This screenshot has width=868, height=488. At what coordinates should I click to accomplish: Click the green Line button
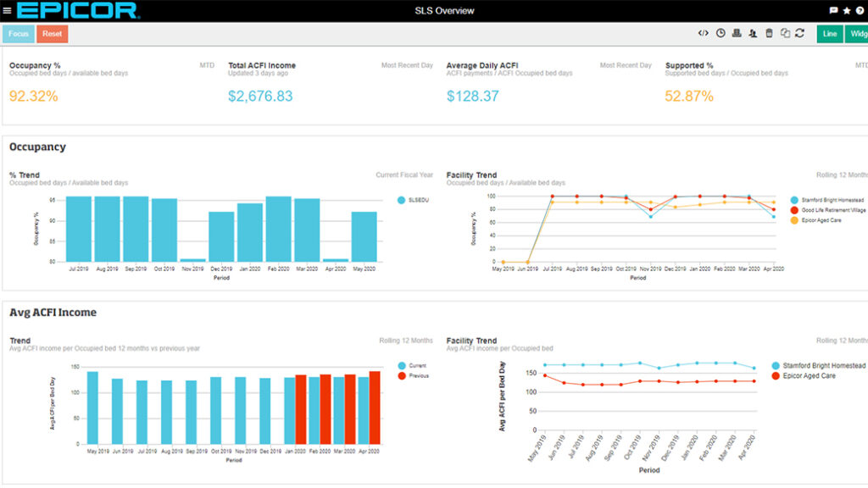tap(829, 34)
